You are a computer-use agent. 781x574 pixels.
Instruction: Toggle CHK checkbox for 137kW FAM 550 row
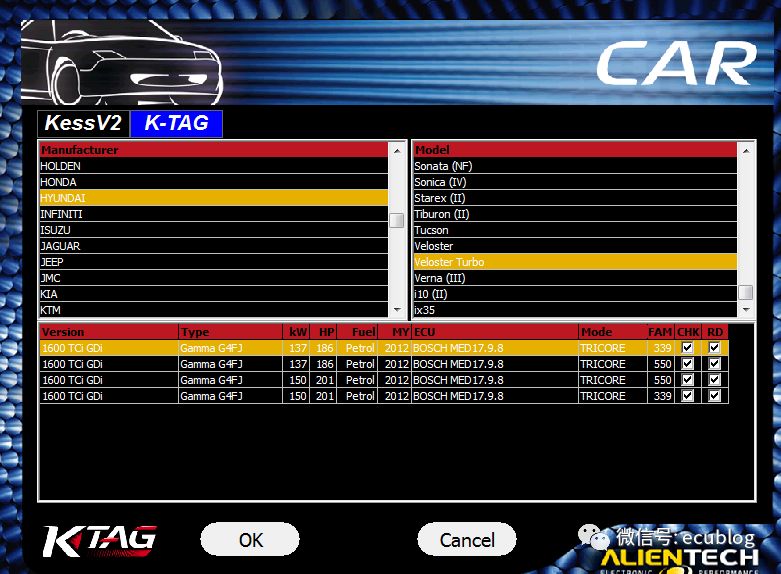[687, 364]
